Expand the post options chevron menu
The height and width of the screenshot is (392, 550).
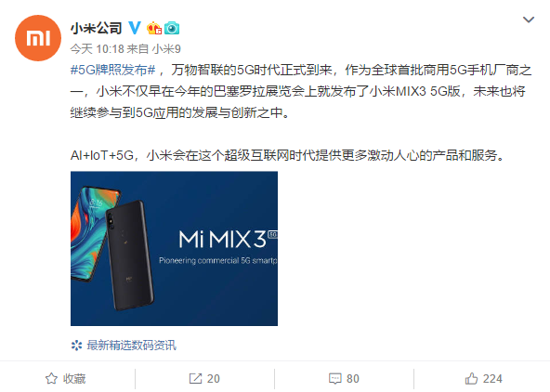point(529,20)
